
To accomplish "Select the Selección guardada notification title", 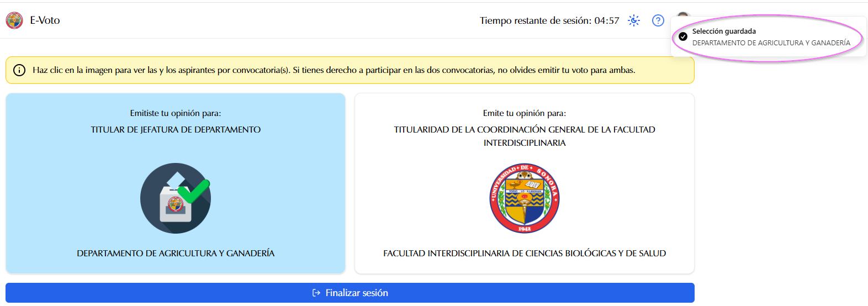I will click(724, 31).
